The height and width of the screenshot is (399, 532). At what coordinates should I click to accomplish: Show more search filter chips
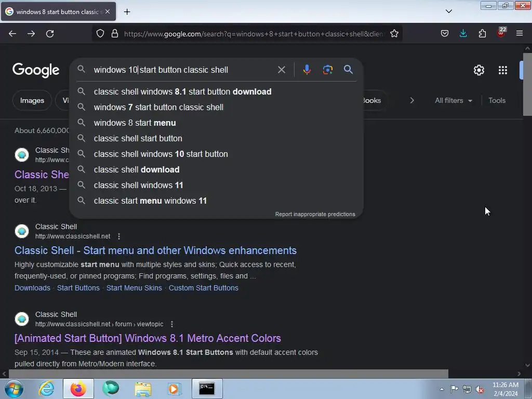tap(412, 100)
